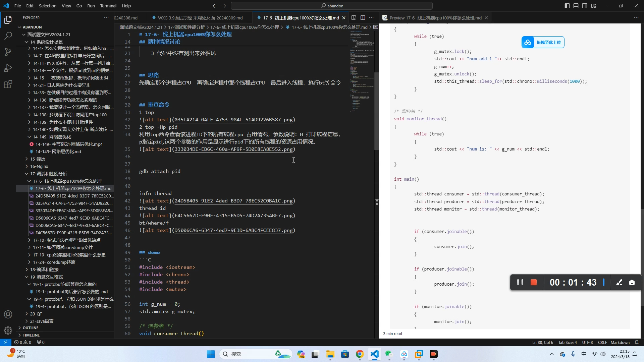Open Source Control view
The image size is (644, 362).
pyautogui.click(x=8, y=52)
